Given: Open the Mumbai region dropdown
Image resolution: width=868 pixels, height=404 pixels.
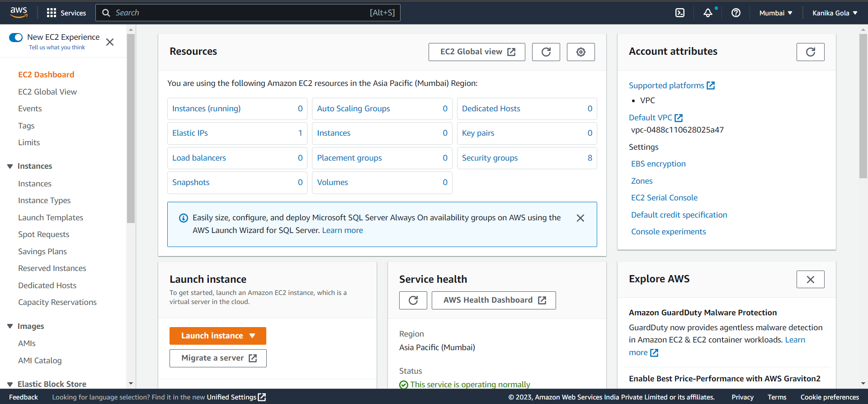Looking at the screenshot, I should coord(776,13).
